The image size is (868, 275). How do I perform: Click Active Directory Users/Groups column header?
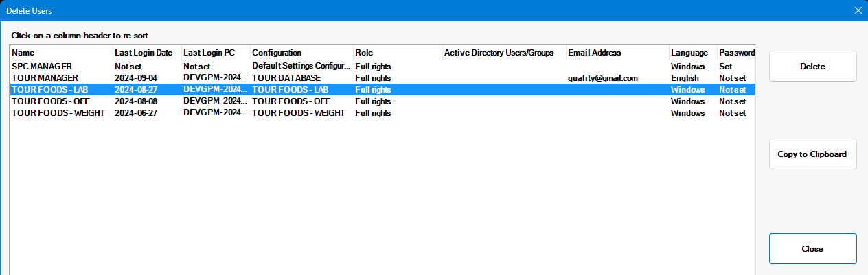tap(503, 53)
